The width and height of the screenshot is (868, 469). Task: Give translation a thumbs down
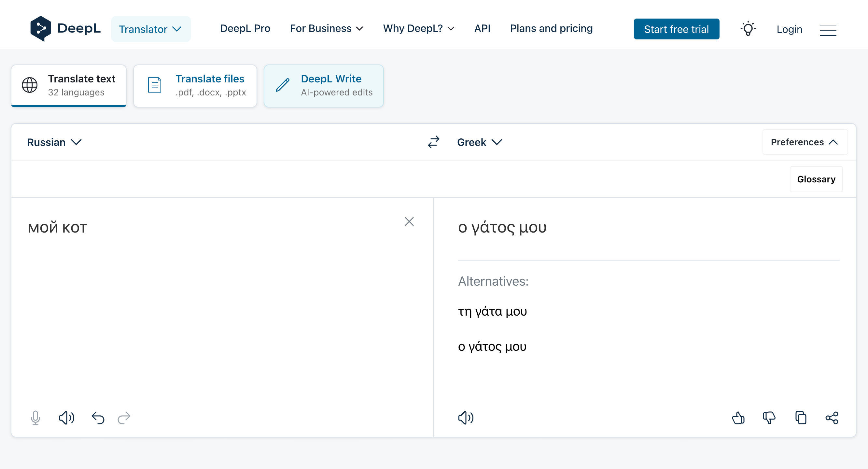[x=769, y=418]
